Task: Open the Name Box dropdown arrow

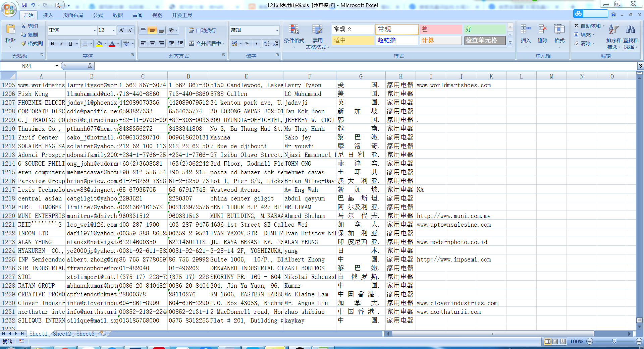Action: (x=57, y=66)
